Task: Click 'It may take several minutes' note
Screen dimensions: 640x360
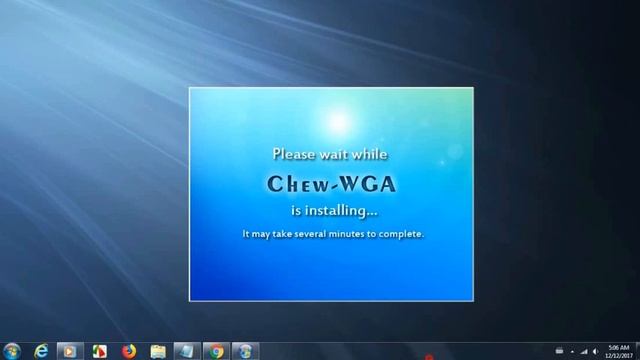Action: tap(333, 234)
